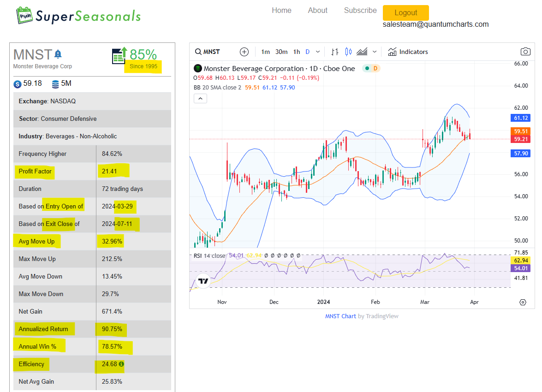Switch chart to 30m interval
542x392 pixels.
pyautogui.click(x=281, y=52)
